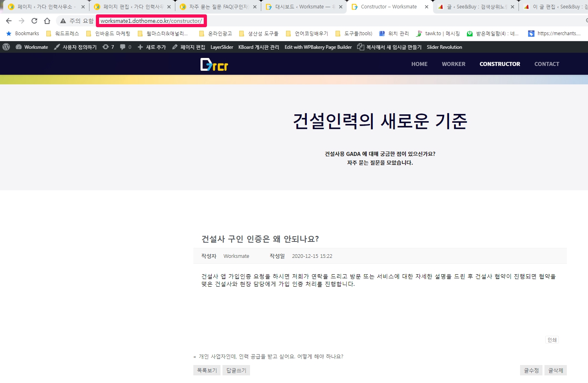Close the Constructor – Worksmate tab
This screenshot has height=383, width=588.
[x=427, y=7]
